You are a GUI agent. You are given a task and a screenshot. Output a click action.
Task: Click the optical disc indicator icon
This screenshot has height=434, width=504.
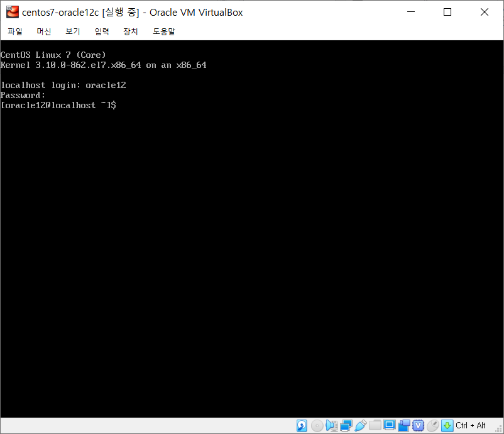coord(317,426)
